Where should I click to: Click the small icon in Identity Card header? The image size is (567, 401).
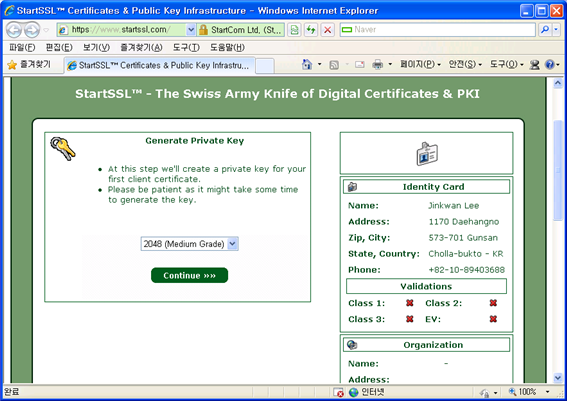[352, 187]
